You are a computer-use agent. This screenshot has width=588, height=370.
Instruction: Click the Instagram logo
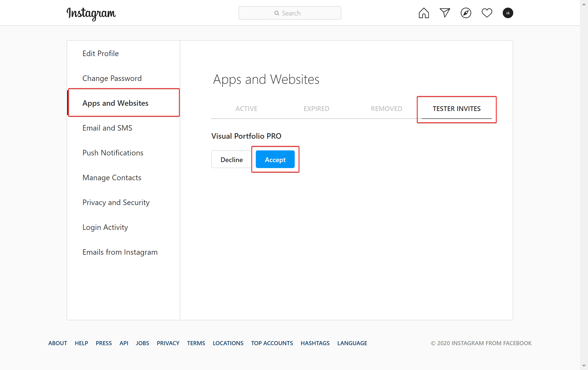pyautogui.click(x=91, y=13)
